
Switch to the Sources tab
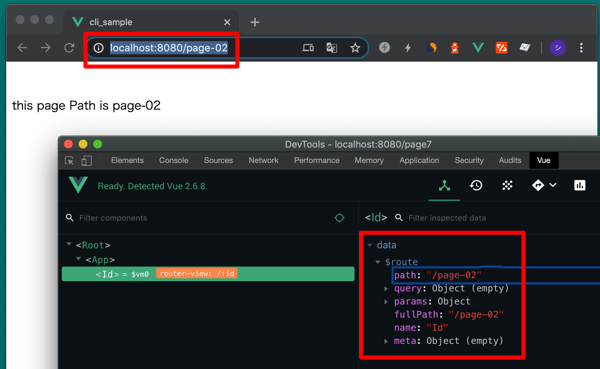point(218,160)
